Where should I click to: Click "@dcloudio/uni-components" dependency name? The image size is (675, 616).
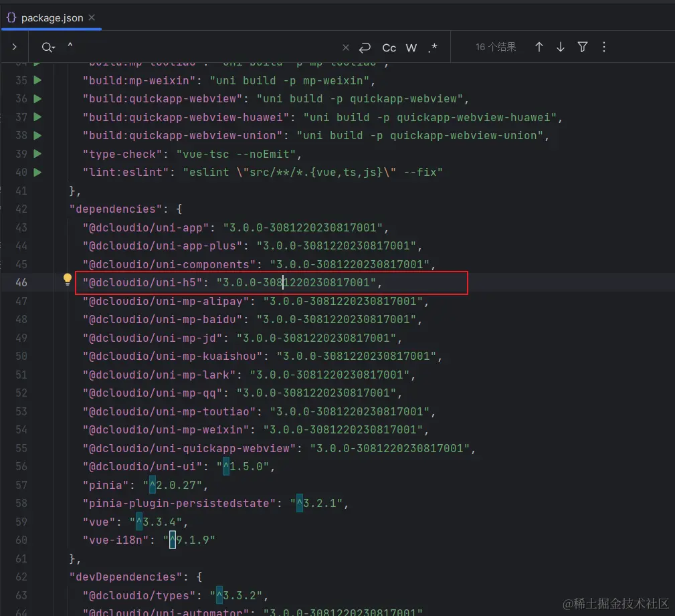169,264
